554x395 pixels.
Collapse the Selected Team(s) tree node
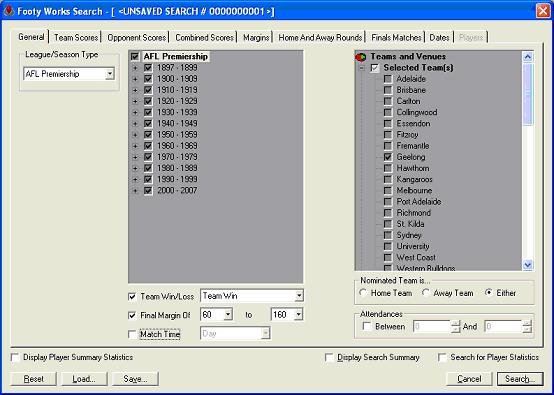[x=361, y=67]
